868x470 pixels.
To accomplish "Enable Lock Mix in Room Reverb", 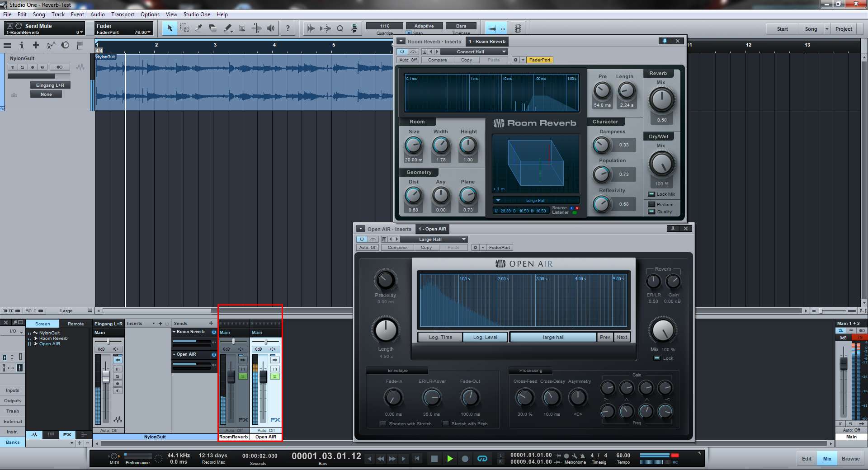I will (x=651, y=194).
